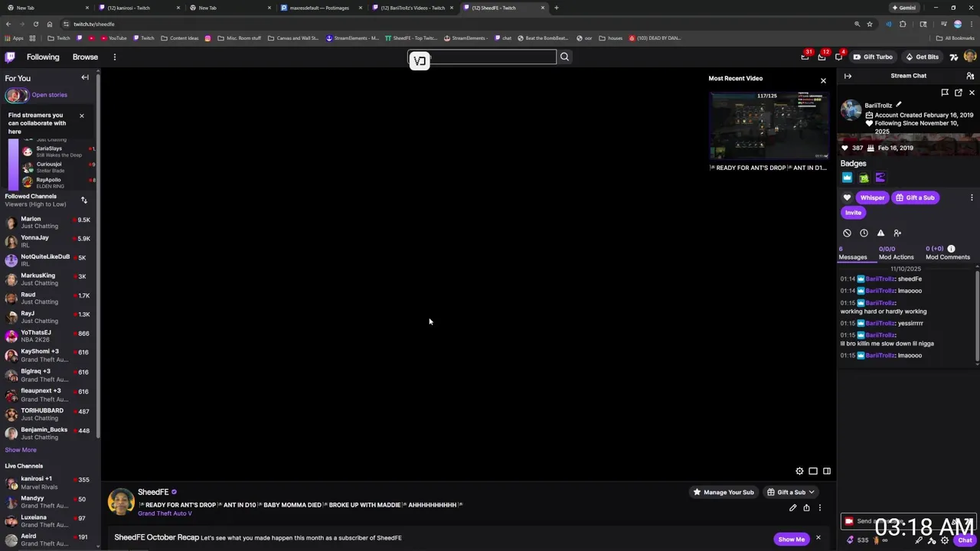Click the Invite button on user card
Screen dimensions: 980x551
point(853,213)
